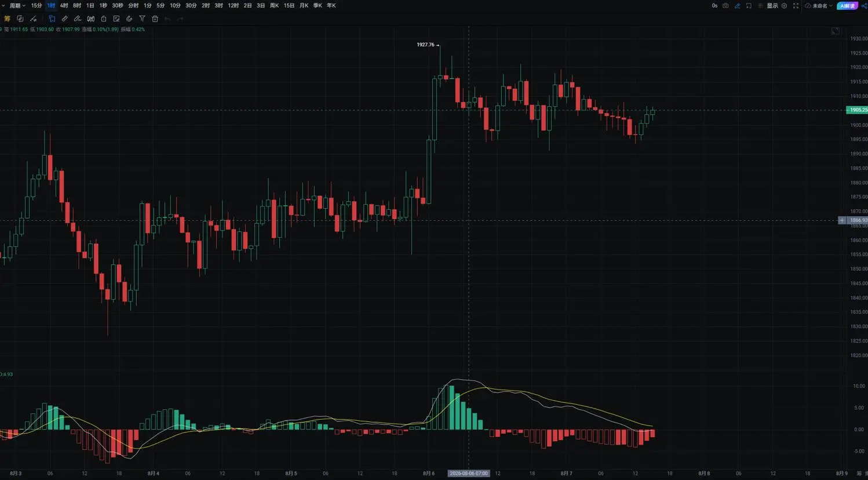Open chart settings hexagon gear icon
868x480 pixels.
(x=784, y=6)
